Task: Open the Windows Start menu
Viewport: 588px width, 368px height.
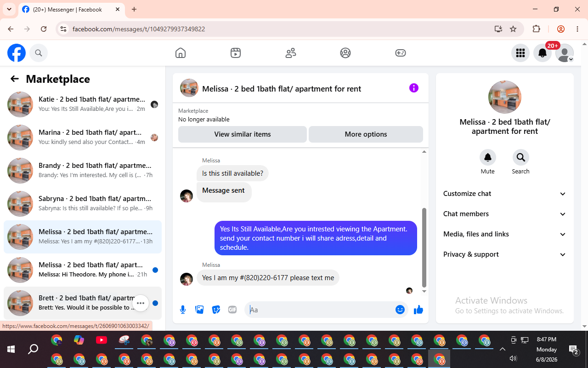Action: click(x=11, y=349)
